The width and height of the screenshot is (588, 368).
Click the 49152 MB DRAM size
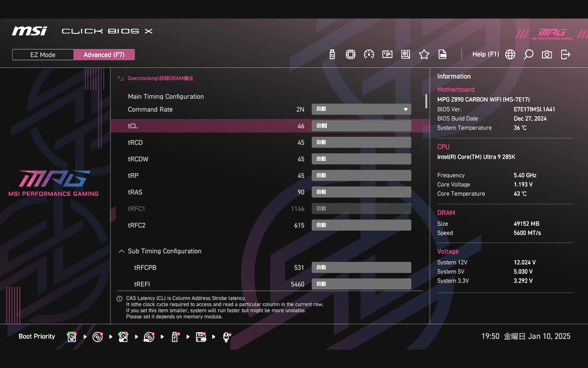tap(527, 224)
